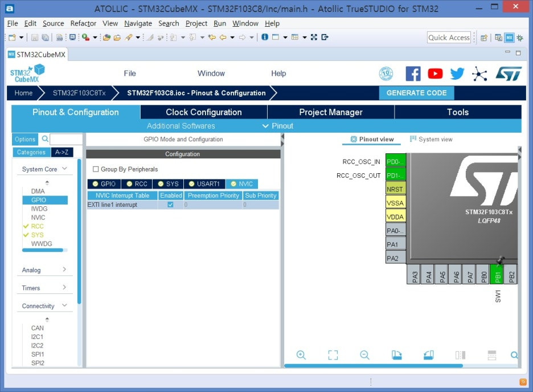Click the GENERATE CODE button

[x=416, y=93]
